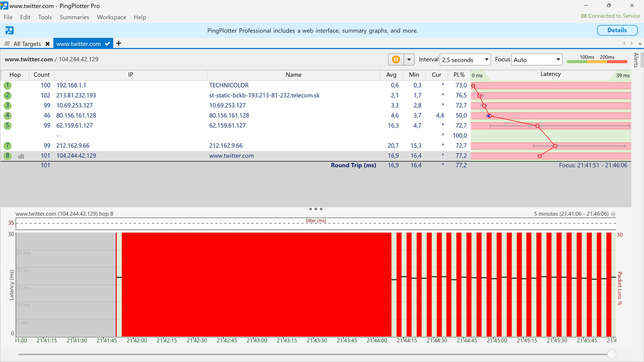Click the TECHNICOLOR hop name
Viewport: 644px width, 362px height.
point(229,85)
